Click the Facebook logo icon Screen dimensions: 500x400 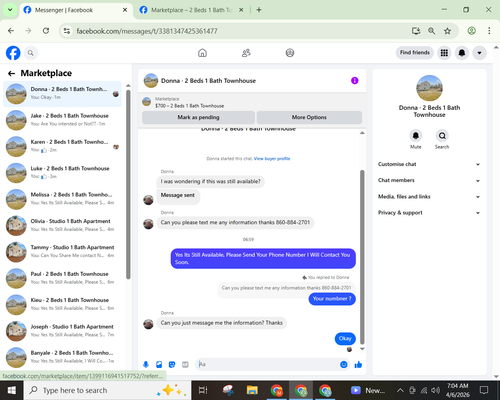(x=13, y=53)
